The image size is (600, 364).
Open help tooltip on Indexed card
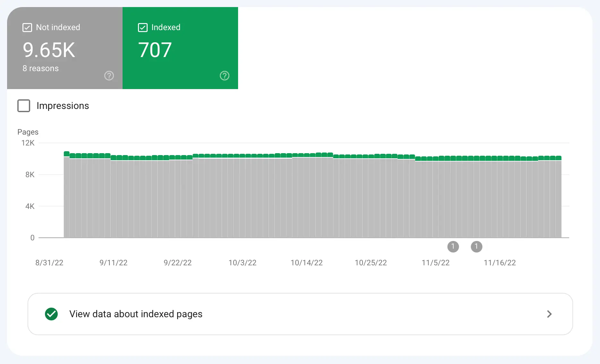click(x=225, y=76)
